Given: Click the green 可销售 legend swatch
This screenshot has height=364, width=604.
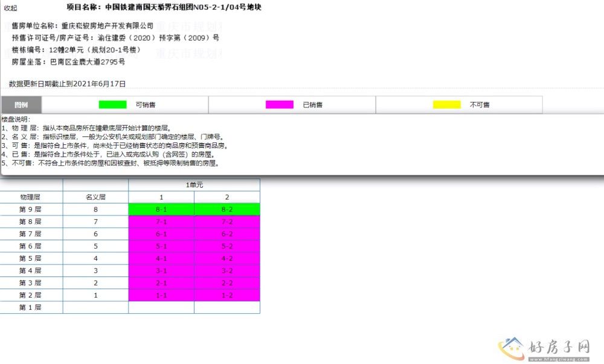Looking at the screenshot, I should 112,104.
